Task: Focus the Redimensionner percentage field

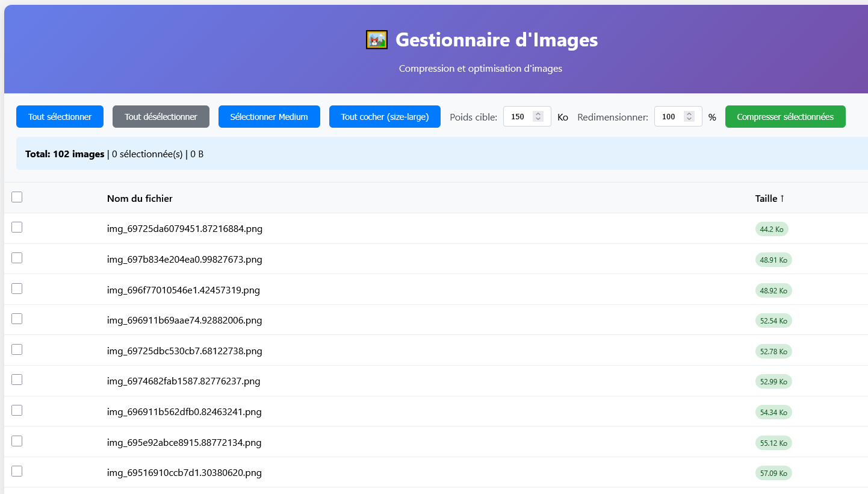Action: pyautogui.click(x=669, y=117)
